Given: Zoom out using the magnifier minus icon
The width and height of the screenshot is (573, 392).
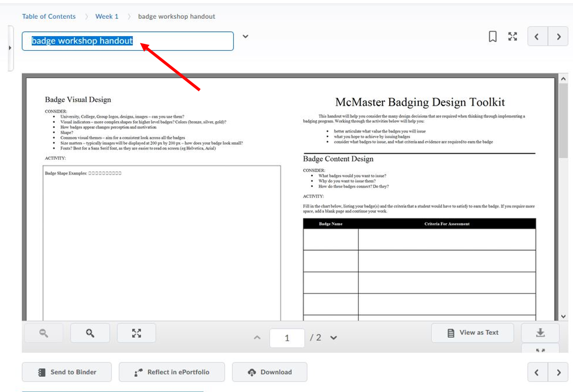Looking at the screenshot, I should tap(43, 333).
